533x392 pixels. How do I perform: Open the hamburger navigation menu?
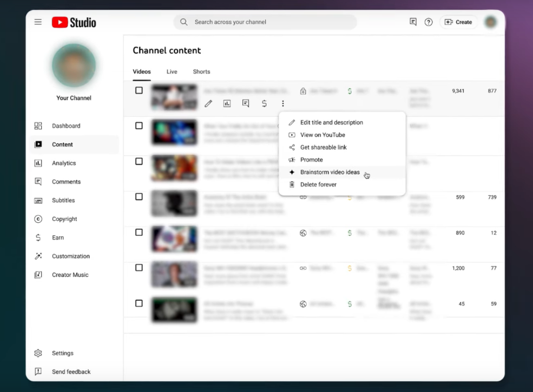point(38,22)
